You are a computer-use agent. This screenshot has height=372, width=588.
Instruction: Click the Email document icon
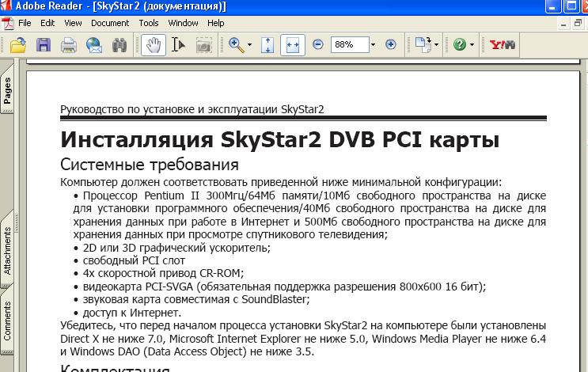click(x=93, y=45)
